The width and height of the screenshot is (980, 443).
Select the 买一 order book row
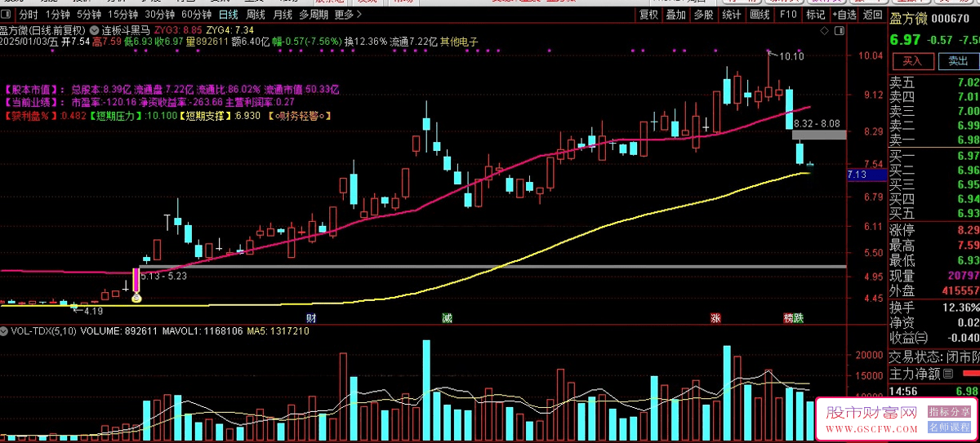click(x=934, y=156)
